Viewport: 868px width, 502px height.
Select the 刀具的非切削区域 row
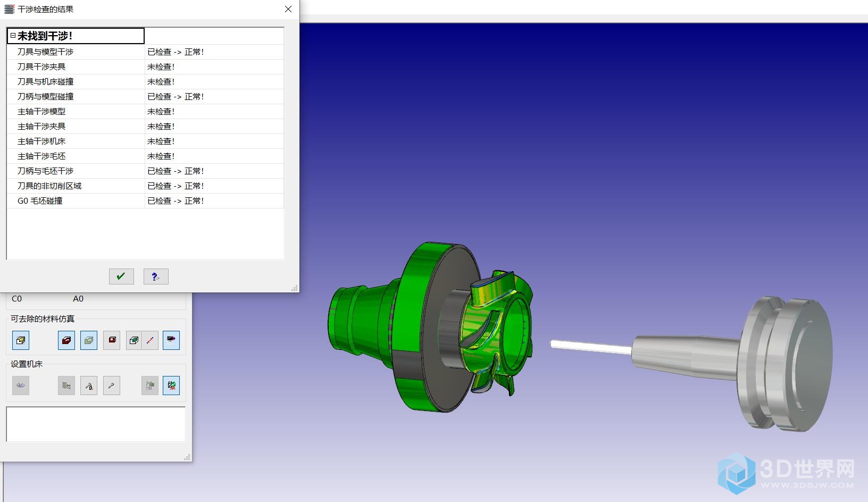click(145, 186)
